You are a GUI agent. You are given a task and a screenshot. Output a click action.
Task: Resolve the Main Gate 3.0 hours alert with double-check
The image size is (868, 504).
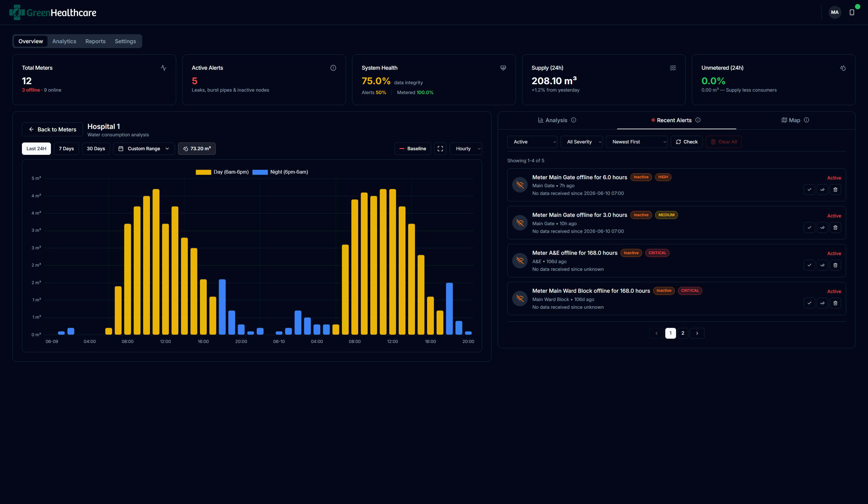tap(822, 228)
